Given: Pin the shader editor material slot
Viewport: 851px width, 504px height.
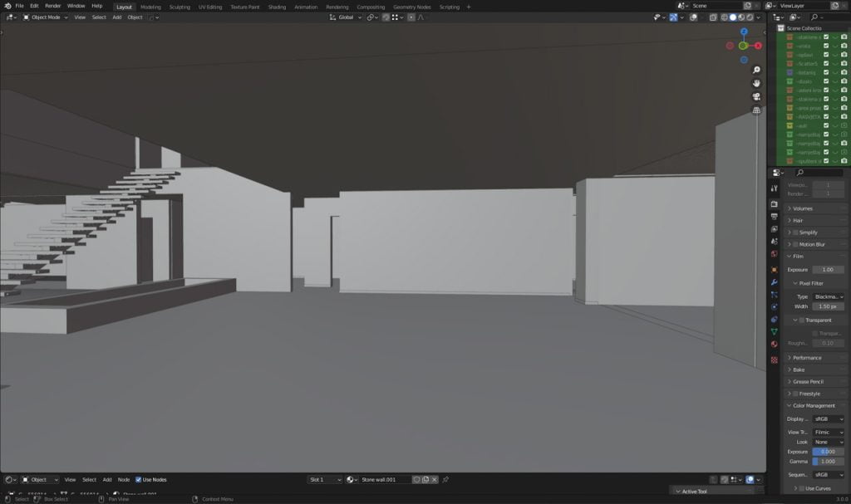Looking at the screenshot, I should click(x=445, y=479).
